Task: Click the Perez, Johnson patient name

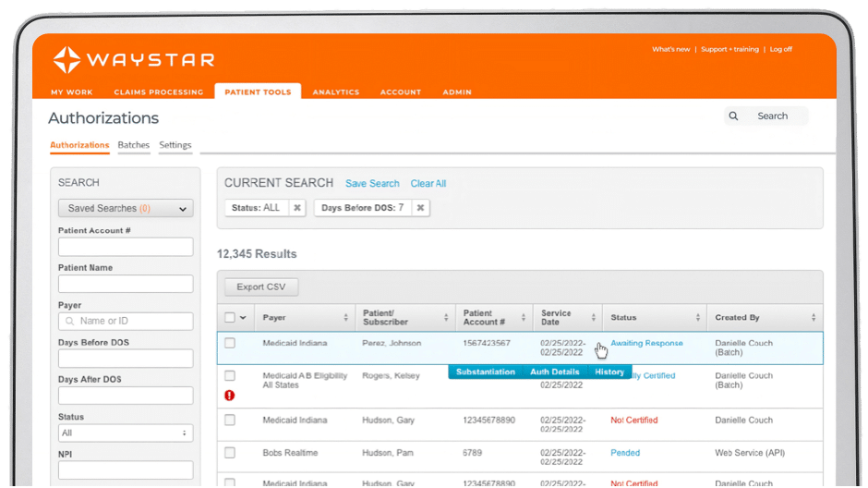Action: (392, 344)
